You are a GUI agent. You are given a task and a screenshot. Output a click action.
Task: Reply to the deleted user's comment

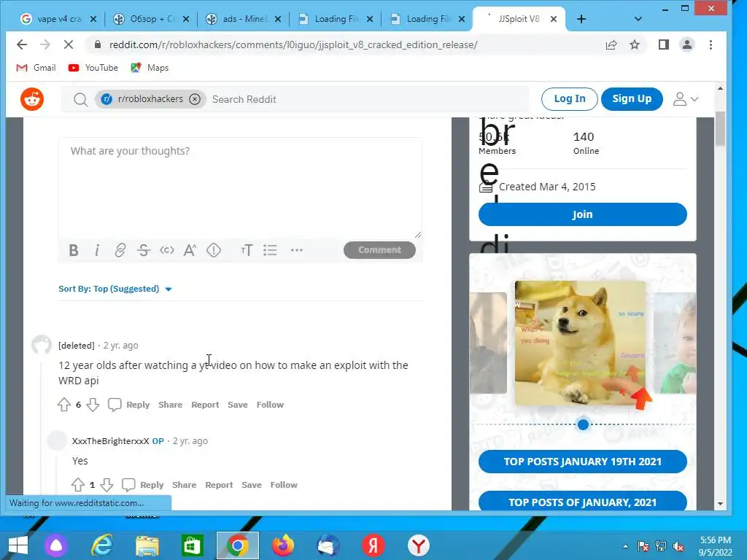(x=128, y=405)
